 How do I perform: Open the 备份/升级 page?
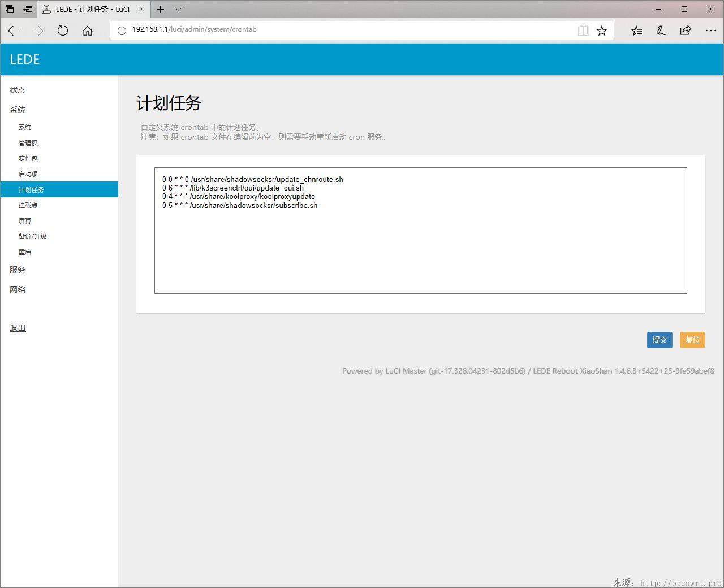[32, 236]
